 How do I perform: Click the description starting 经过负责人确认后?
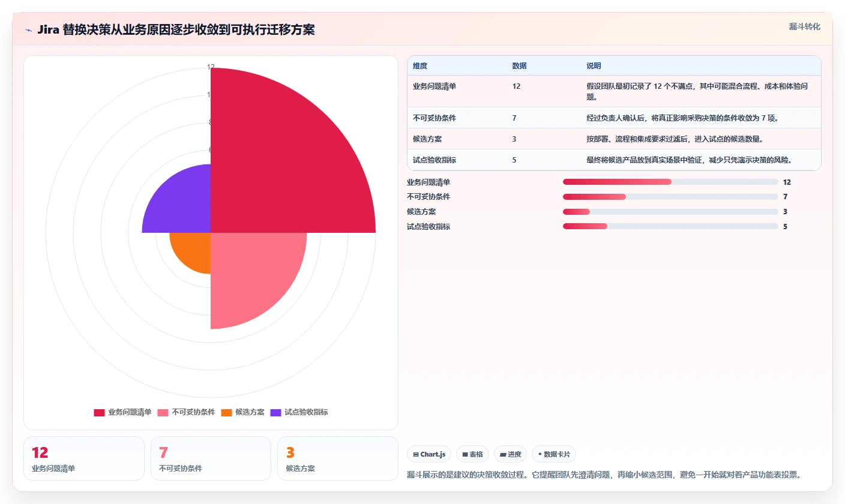coord(682,118)
